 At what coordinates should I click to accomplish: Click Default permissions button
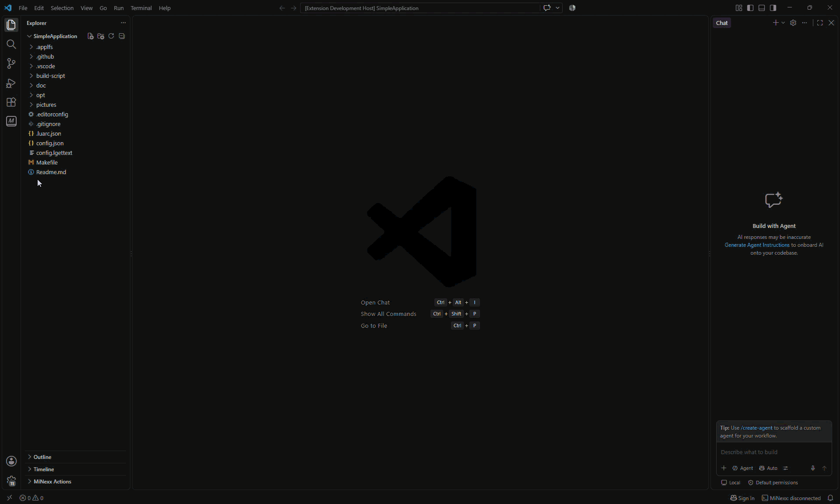(773, 483)
